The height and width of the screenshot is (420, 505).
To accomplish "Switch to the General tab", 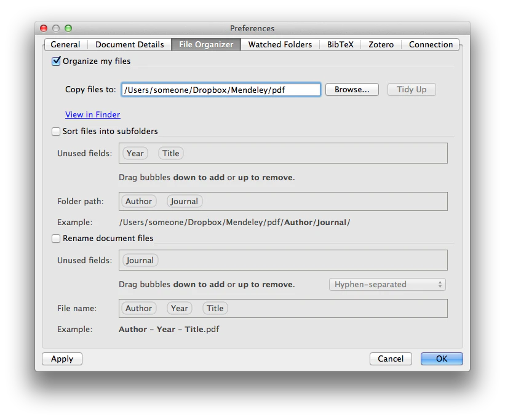I will click(x=65, y=44).
